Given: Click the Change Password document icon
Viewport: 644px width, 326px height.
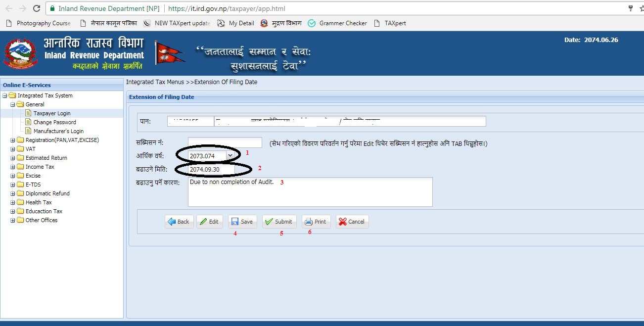Looking at the screenshot, I should [28, 122].
